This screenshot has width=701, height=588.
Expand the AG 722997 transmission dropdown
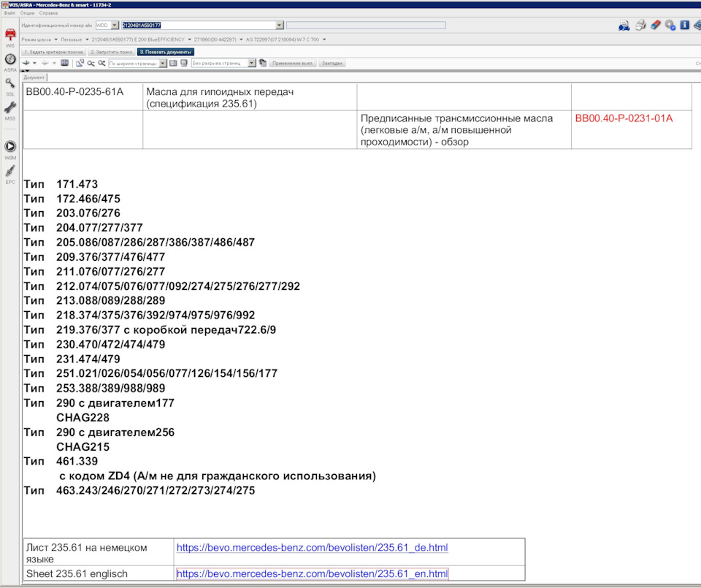click(324, 39)
